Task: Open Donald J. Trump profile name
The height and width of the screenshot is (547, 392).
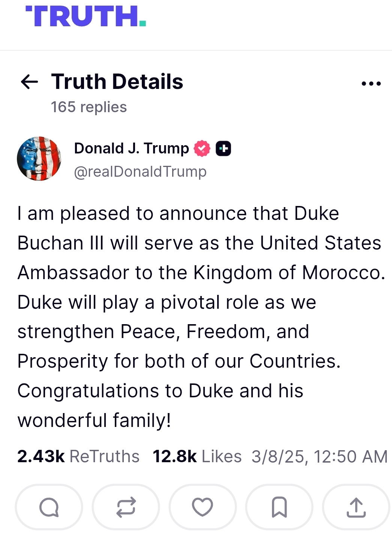Action: [131, 149]
